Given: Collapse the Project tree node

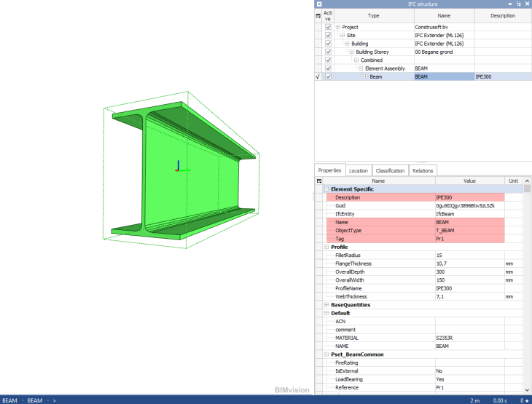Looking at the screenshot, I should [338, 27].
